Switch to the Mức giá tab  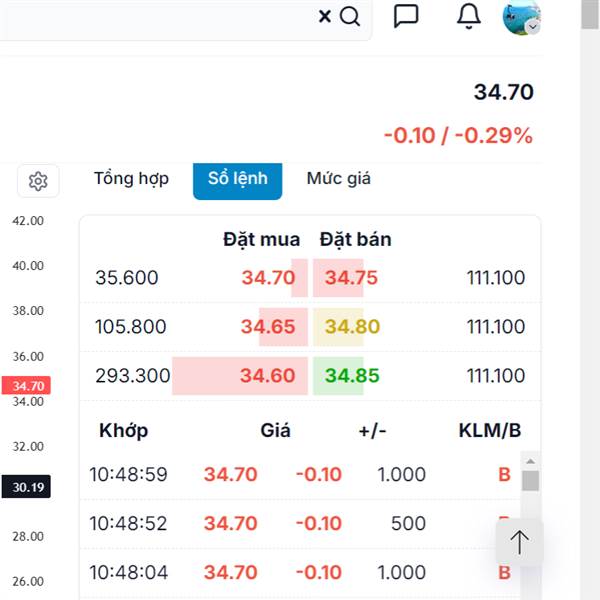[339, 179]
